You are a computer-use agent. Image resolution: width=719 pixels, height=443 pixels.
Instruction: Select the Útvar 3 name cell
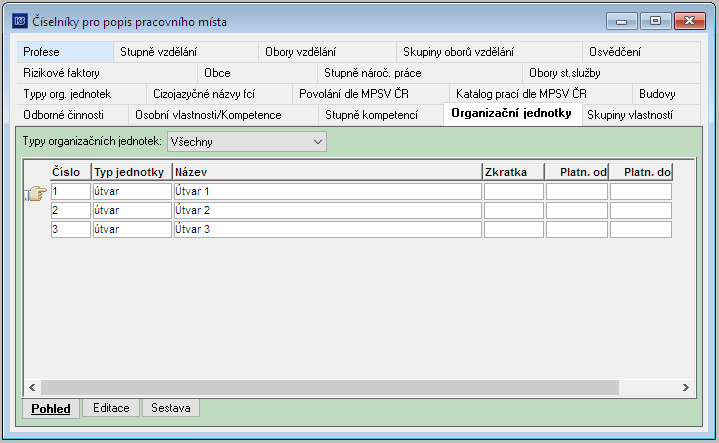point(327,229)
